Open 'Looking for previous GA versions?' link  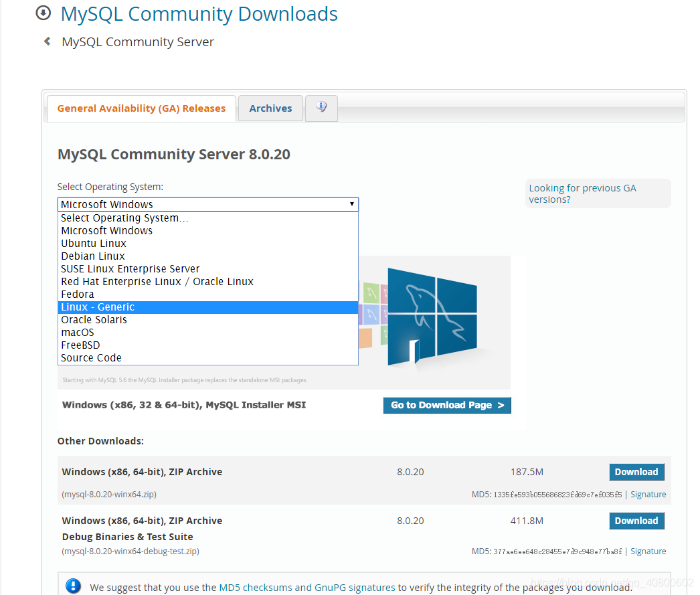pos(582,193)
